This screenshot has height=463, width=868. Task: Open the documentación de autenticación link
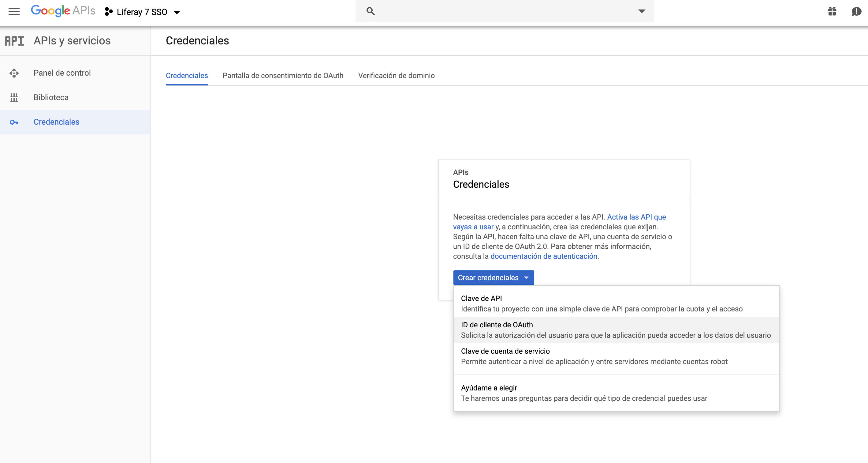pos(544,256)
